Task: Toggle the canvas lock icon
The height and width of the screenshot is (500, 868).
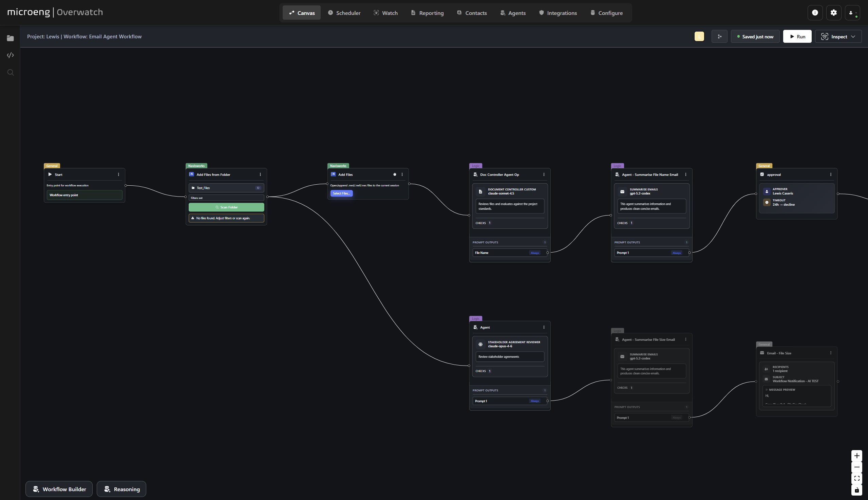Action: click(857, 490)
